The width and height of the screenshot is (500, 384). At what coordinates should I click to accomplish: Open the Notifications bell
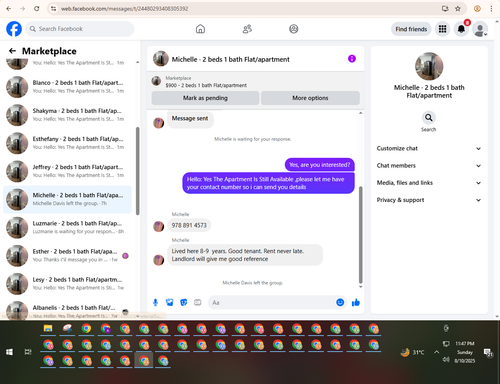pyautogui.click(x=461, y=29)
